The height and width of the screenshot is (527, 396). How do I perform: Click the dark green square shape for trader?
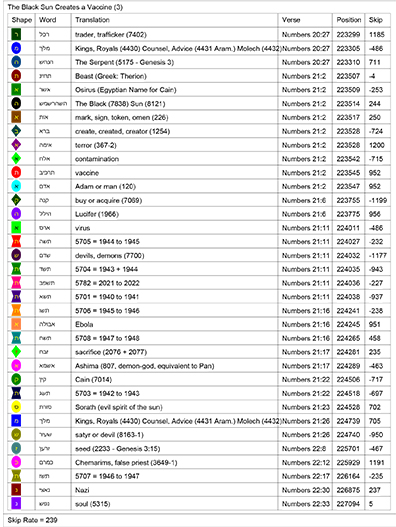pyautogui.click(x=16, y=34)
